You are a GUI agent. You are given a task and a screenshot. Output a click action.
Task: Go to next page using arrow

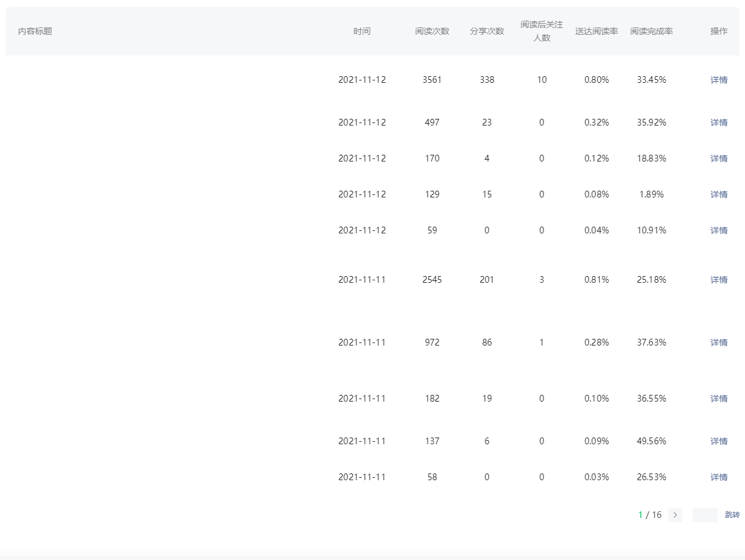[x=675, y=515]
